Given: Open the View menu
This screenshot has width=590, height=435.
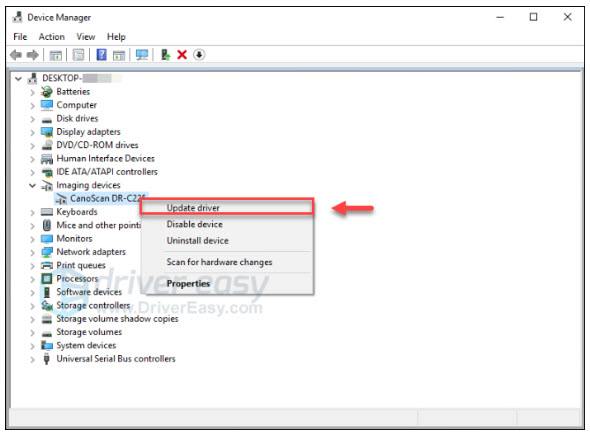Looking at the screenshot, I should click(x=86, y=37).
